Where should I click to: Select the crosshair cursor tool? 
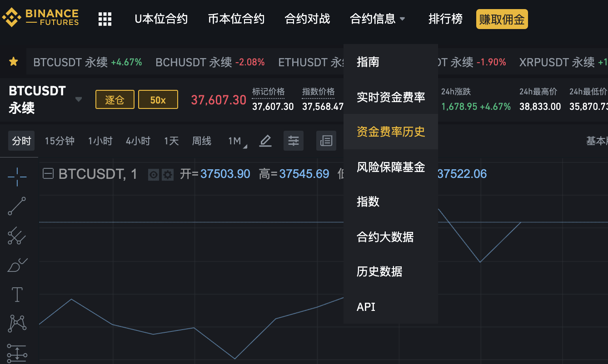pos(17,177)
